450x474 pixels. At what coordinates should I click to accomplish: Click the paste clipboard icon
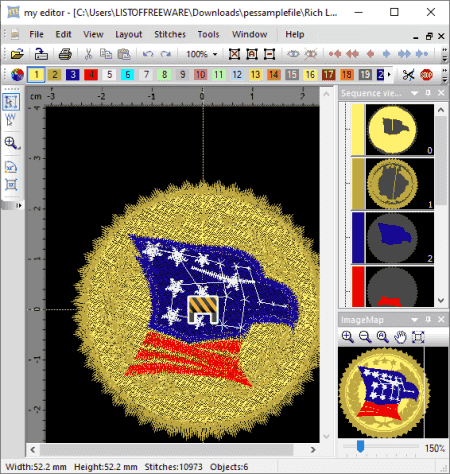[x=124, y=54]
